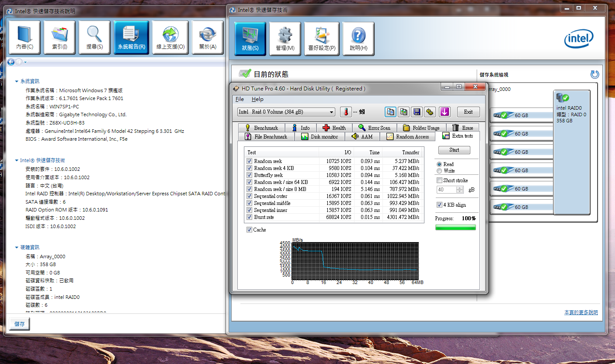The height and width of the screenshot is (364, 615).
Task: Collapse the 系統資訊 section
Action: 17,81
